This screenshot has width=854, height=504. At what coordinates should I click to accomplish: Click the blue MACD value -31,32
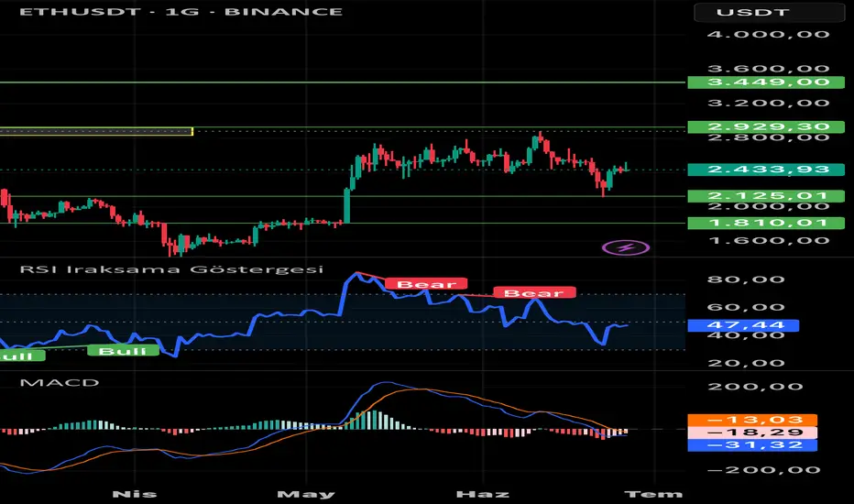pos(752,445)
